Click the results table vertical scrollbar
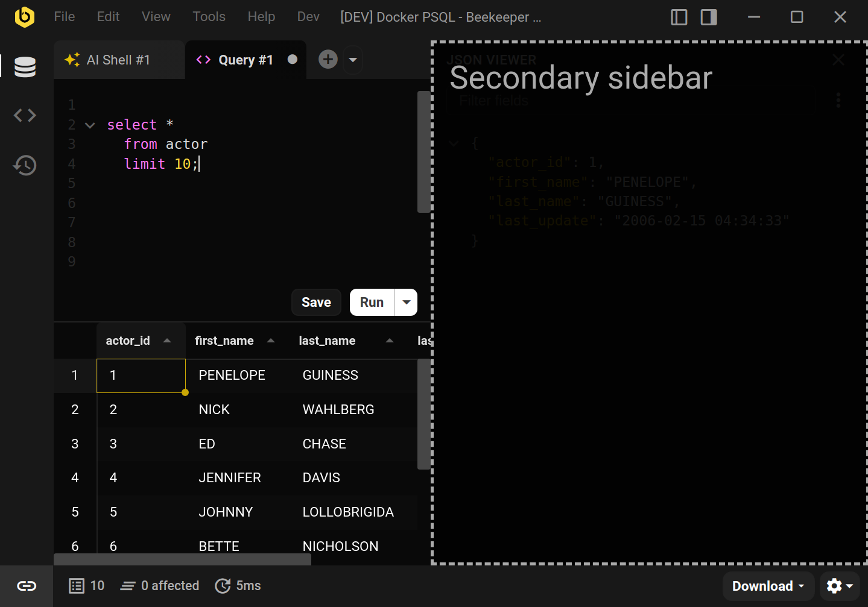The image size is (868, 607). point(423,414)
